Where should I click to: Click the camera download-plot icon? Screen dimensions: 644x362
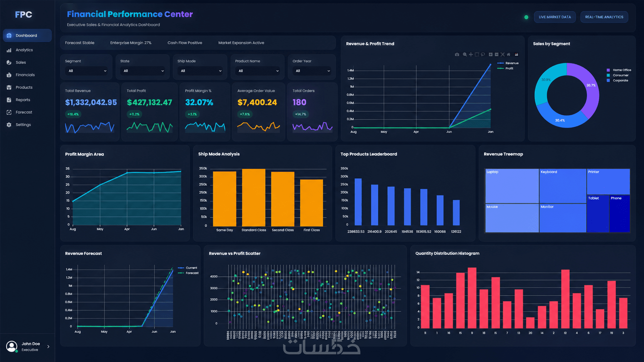pos(457,55)
